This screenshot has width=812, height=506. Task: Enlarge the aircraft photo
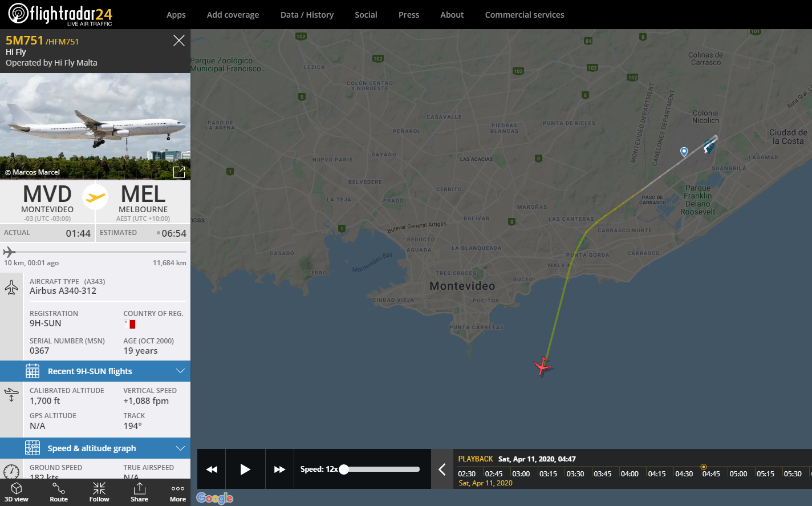point(179,172)
